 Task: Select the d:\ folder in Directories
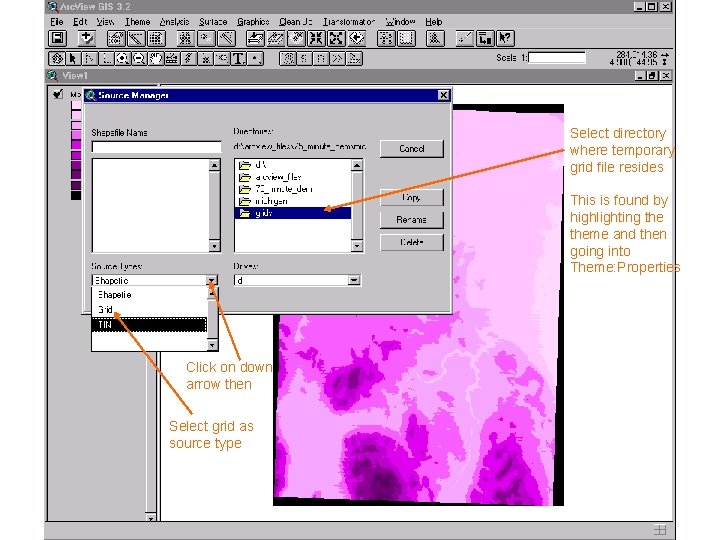[293, 165]
